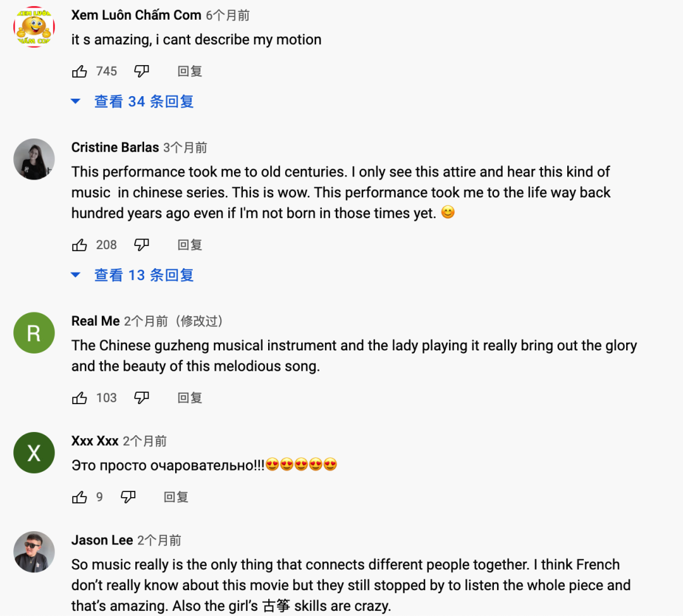Reply to Xem Luôn Chấm Com's comment
The height and width of the screenshot is (616, 683).
tap(190, 71)
